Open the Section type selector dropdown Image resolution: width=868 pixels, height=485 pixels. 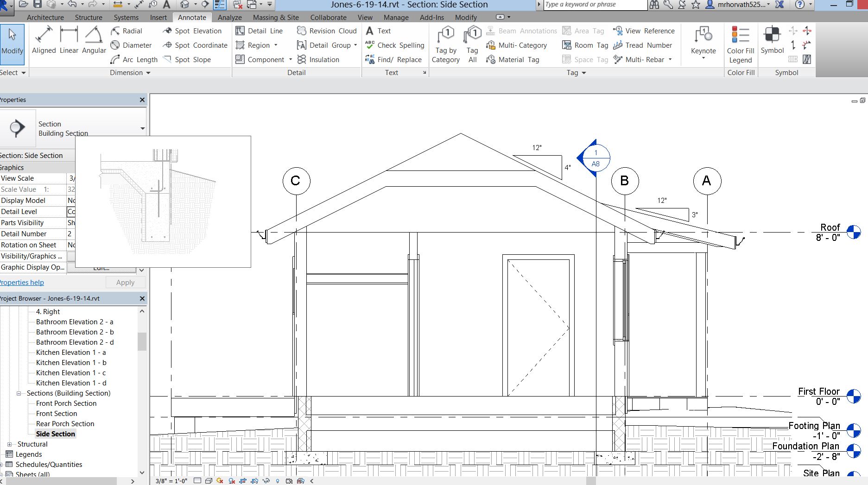pyautogui.click(x=142, y=128)
